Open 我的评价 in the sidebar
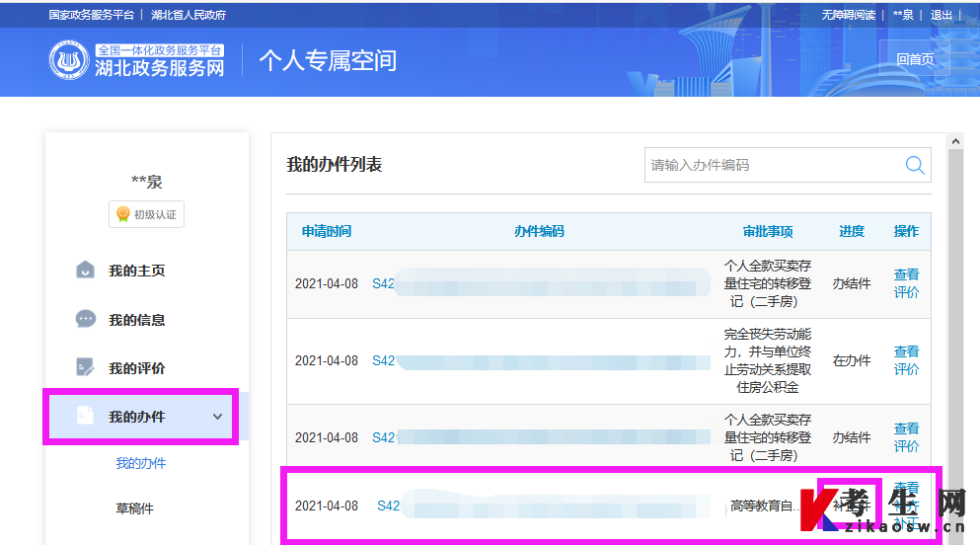 pos(137,368)
